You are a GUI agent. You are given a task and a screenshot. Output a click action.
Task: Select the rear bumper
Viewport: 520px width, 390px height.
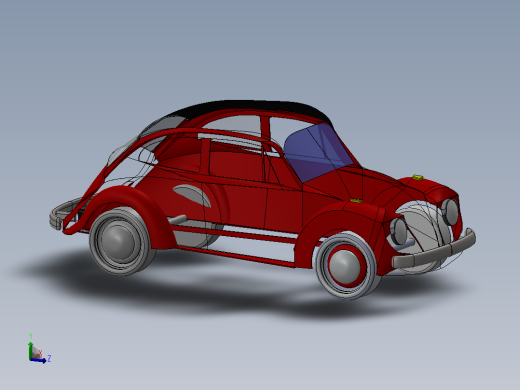click(x=63, y=213)
